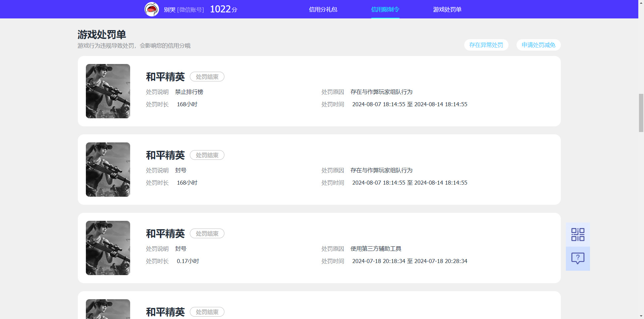The image size is (644, 319).
Task: Click the [微信账号] label
Action: tap(191, 10)
